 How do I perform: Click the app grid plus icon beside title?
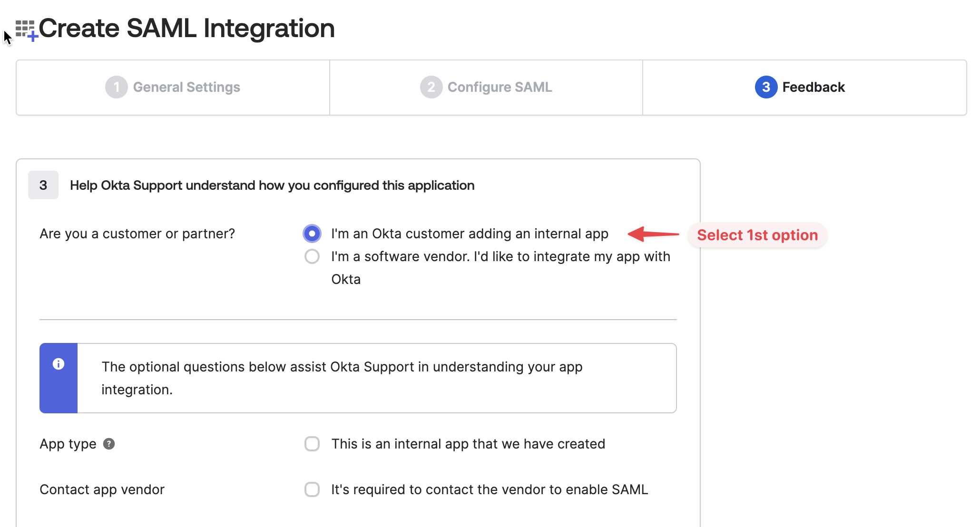[x=26, y=30]
